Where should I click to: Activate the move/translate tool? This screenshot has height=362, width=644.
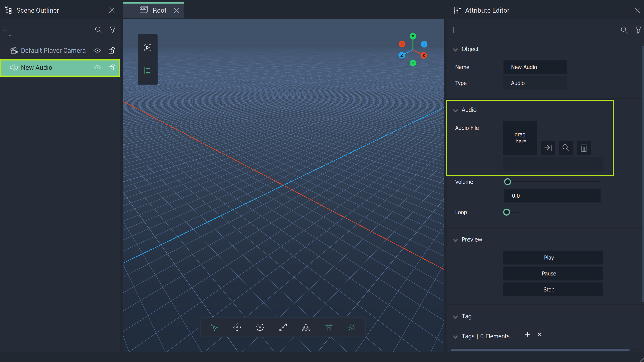tap(237, 327)
